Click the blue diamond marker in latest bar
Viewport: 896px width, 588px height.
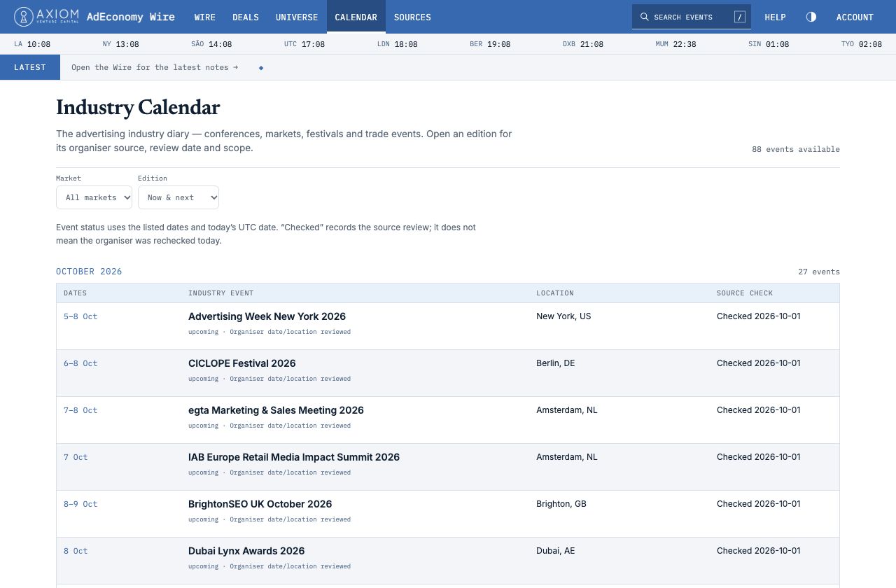pos(261,68)
